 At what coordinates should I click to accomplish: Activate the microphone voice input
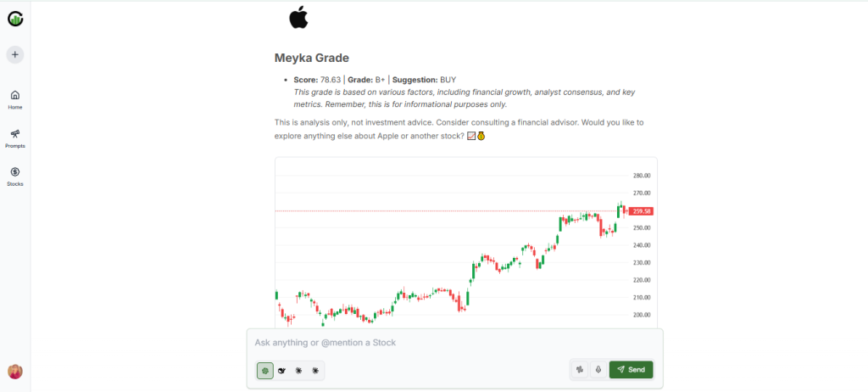pyautogui.click(x=598, y=369)
